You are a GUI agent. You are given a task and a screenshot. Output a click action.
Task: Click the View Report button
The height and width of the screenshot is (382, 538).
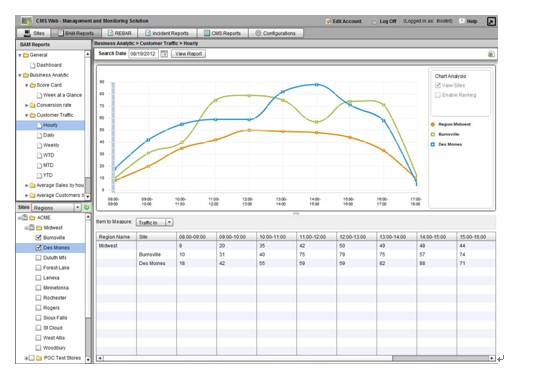click(188, 54)
